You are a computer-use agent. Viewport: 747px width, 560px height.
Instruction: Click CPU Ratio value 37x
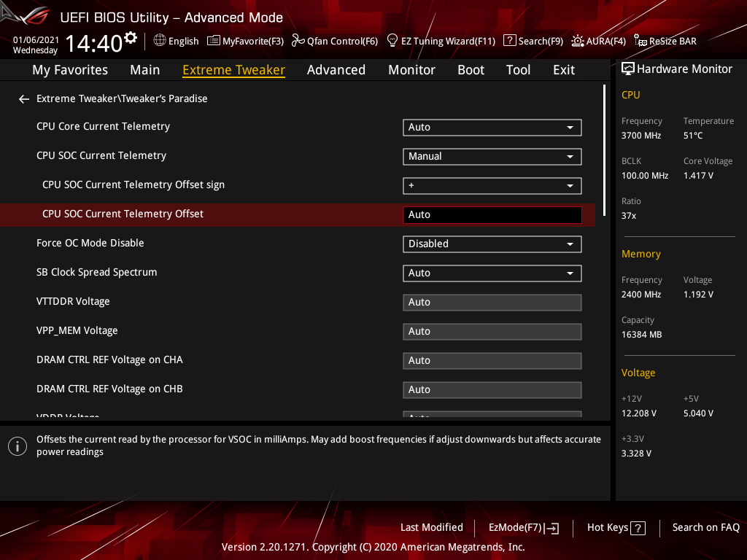pyautogui.click(x=628, y=216)
